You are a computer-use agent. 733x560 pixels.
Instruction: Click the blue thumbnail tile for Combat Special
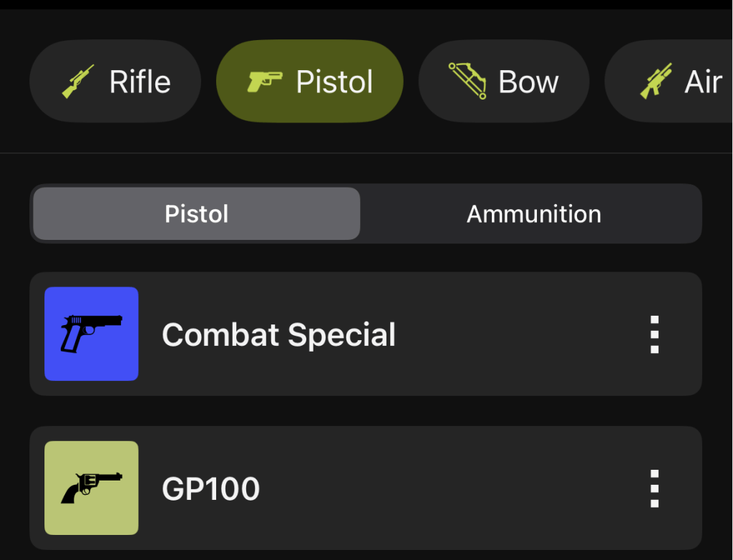[x=91, y=334]
